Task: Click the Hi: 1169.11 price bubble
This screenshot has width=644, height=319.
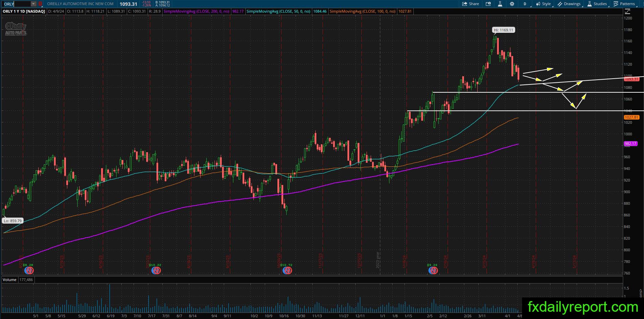Action: click(504, 30)
